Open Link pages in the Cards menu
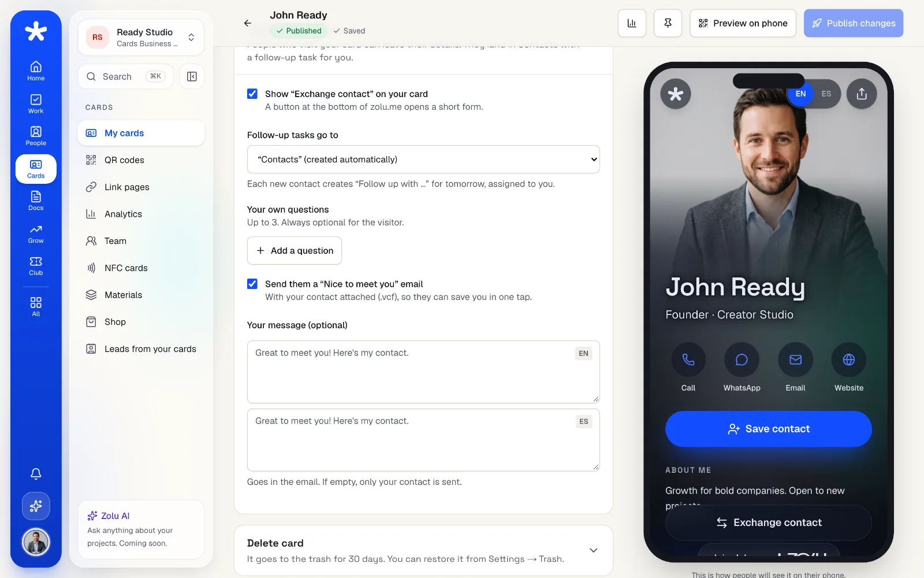 point(141,187)
